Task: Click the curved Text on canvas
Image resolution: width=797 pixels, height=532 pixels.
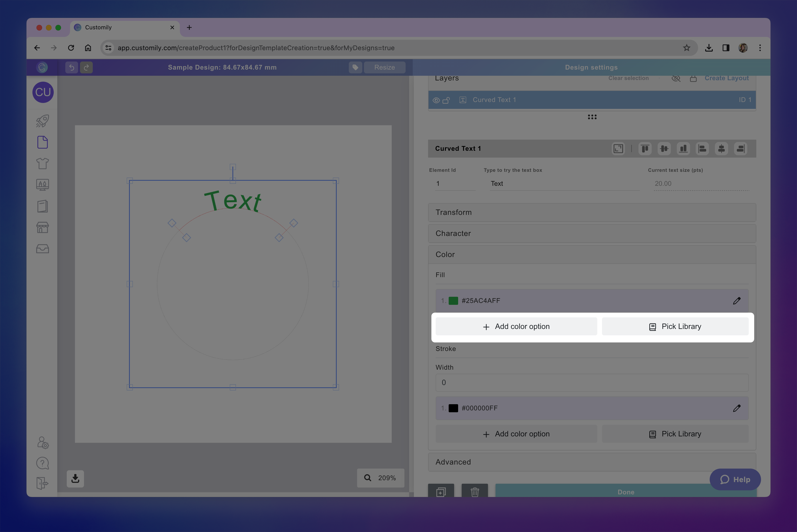Action: coord(232,201)
